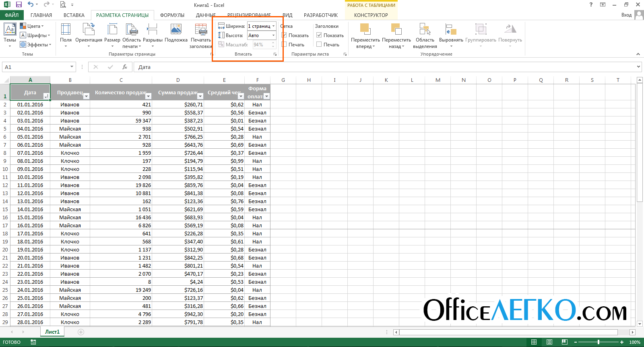This screenshot has width=644, height=347.
Task: Zoom out with the minus button
Action: point(576,342)
